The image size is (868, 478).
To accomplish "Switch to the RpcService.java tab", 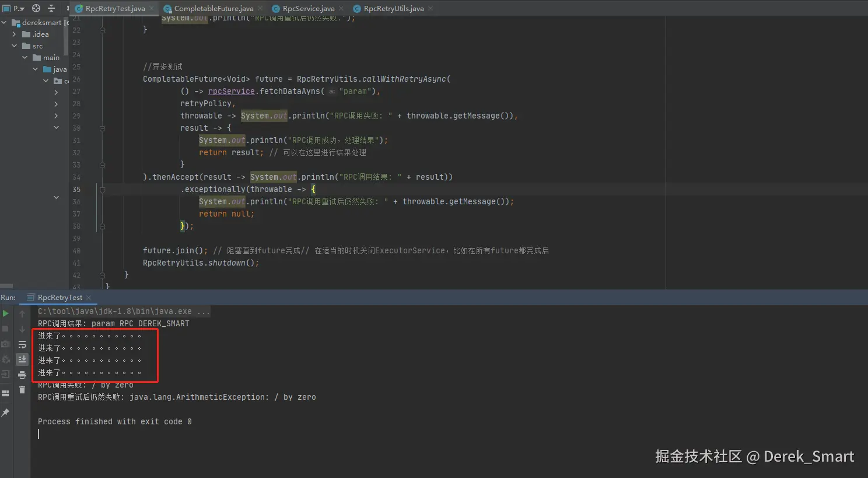I will 309,9.
